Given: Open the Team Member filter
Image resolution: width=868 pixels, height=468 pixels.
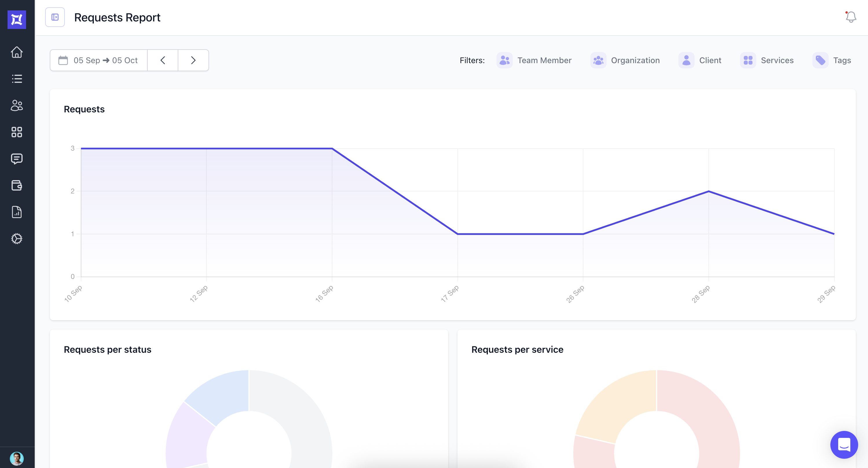Looking at the screenshot, I should 534,60.
